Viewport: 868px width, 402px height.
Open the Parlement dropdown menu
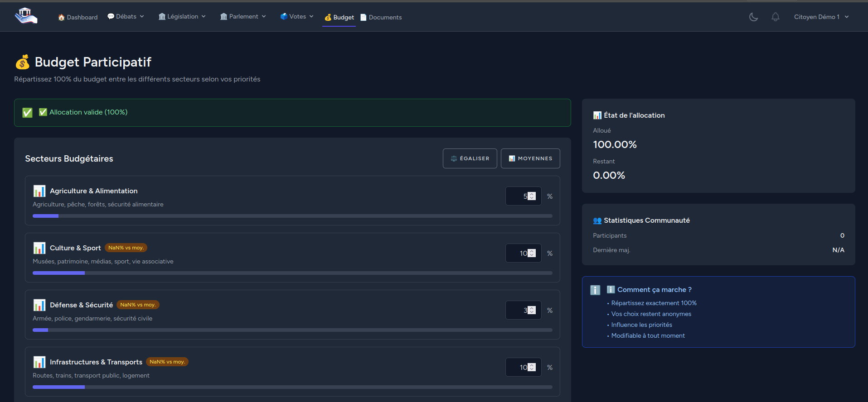coord(243,17)
